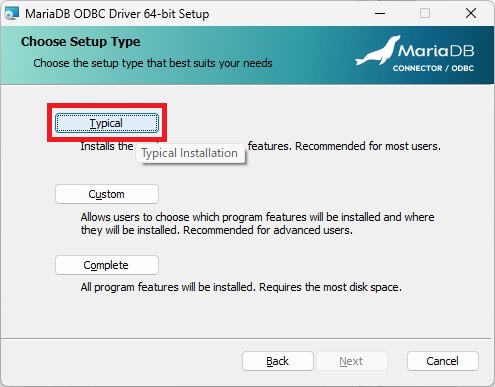Click 'Choose the setup type that best suits your needs'
This screenshot has width=495, height=387.
(153, 63)
